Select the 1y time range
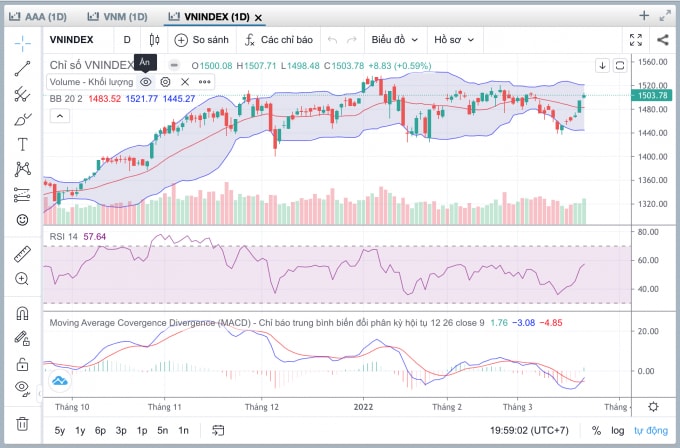 (80, 431)
